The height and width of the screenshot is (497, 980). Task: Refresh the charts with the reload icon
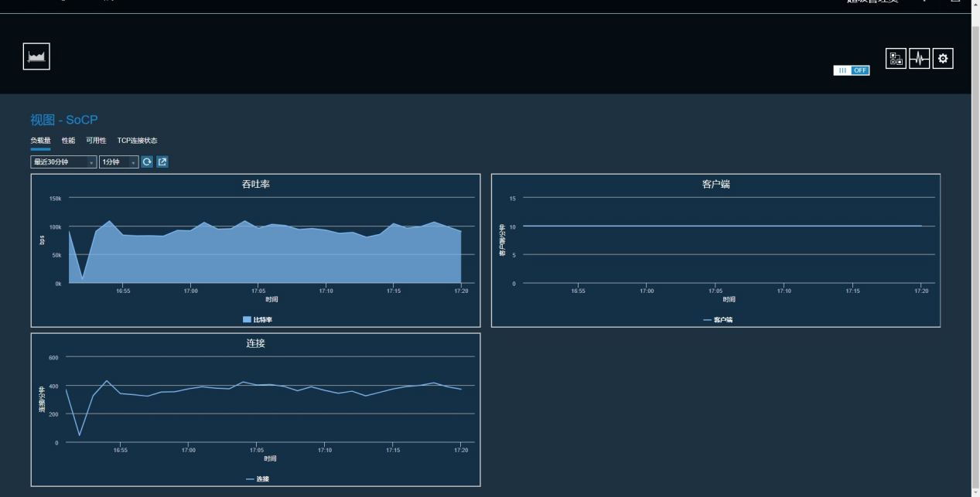click(147, 162)
